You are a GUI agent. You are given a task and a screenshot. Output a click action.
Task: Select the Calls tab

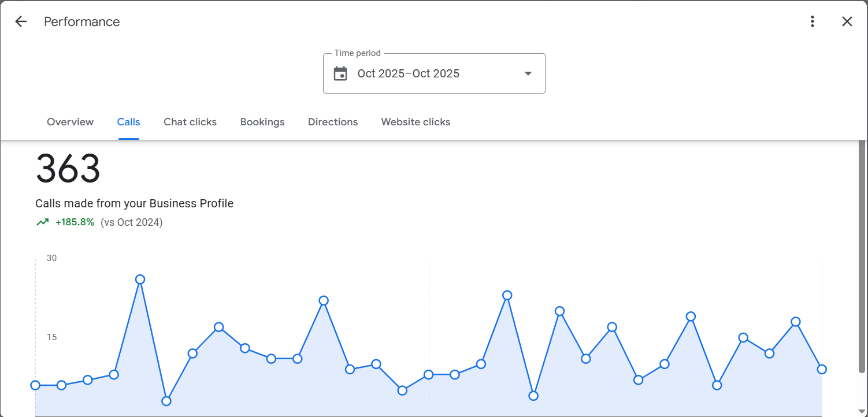128,122
